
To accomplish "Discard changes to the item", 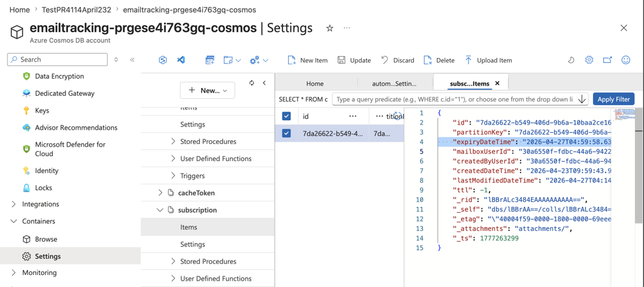I will pos(397,60).
